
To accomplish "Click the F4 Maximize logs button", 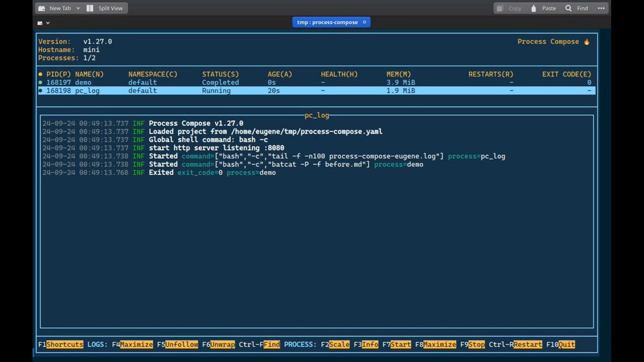I will pos(133,344).
